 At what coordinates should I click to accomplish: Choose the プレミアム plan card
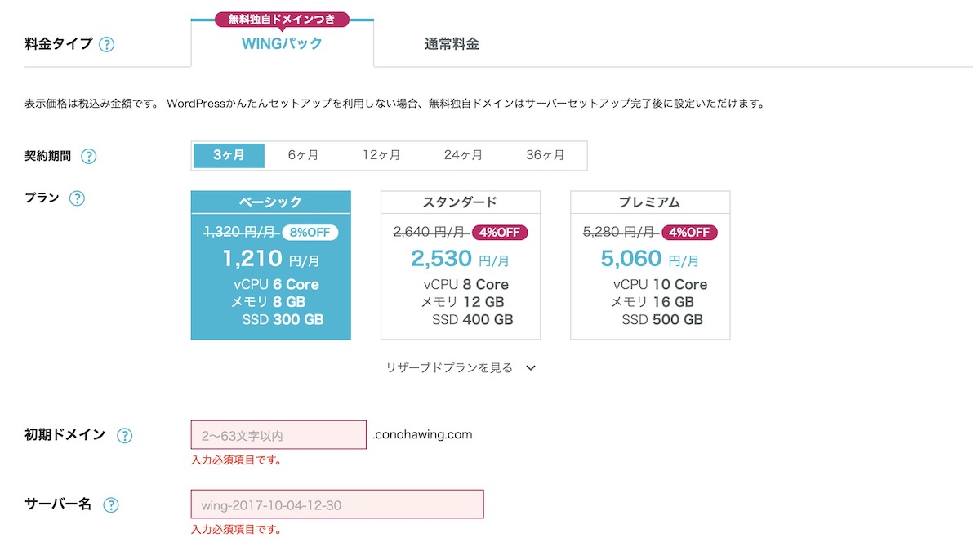[x=650, y=265]
